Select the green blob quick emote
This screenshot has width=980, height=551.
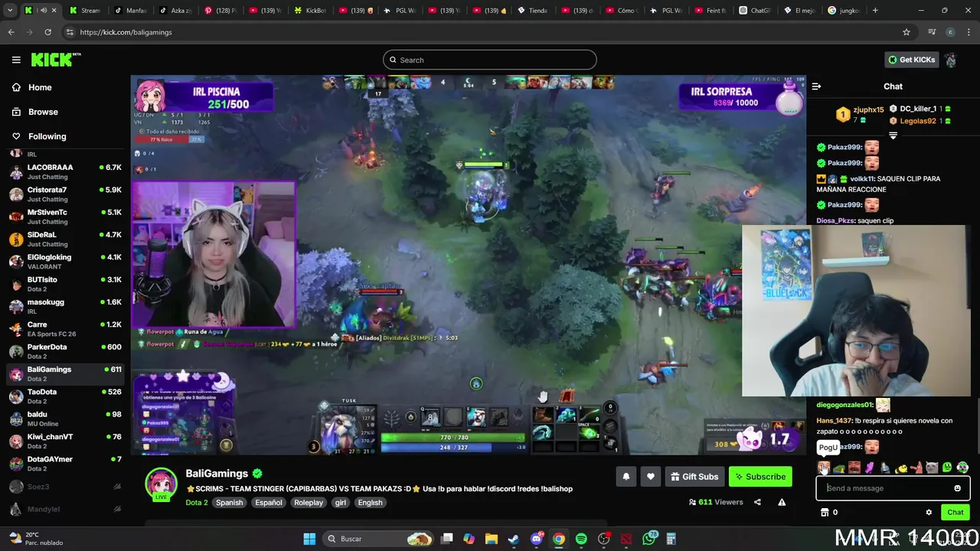947,468
